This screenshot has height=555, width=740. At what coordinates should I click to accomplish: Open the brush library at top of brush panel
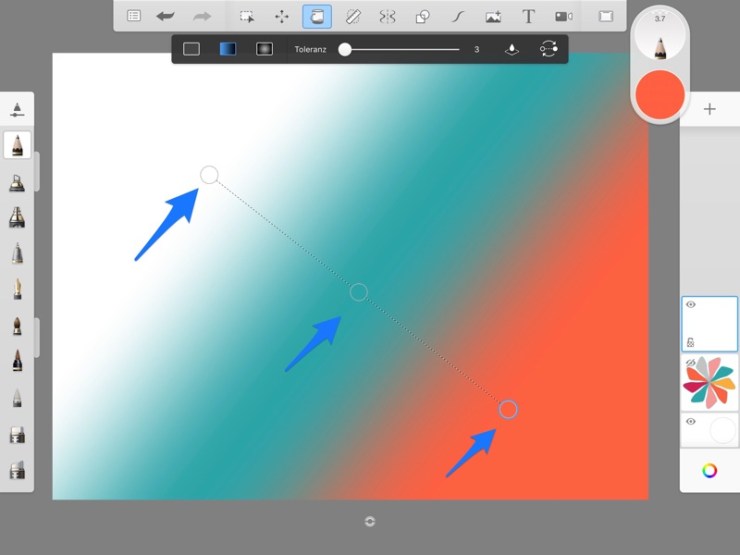coord(18,109)
